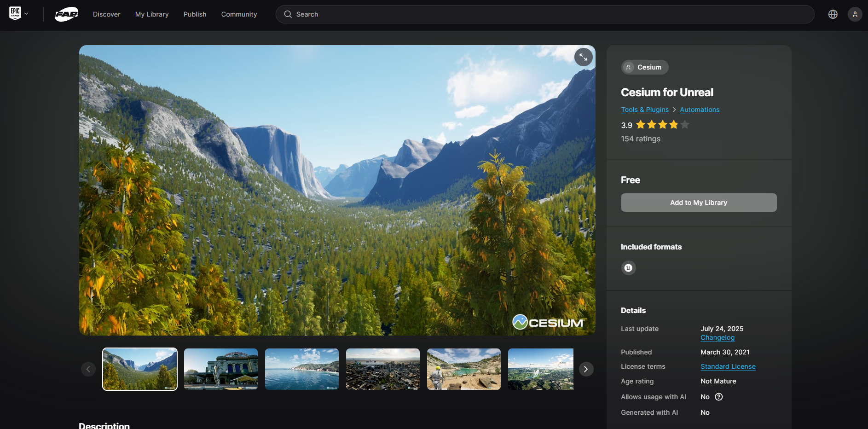The width and height of the screenshot is (868, 429).
Task: Select the ocean coastline thumbnail
Action: coord(302,369)
